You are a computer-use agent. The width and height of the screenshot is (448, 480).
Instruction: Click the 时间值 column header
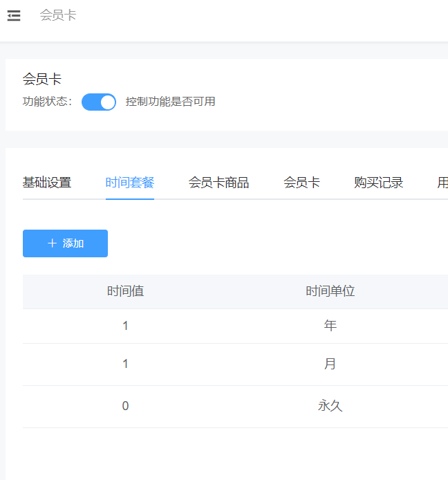click(125, 291)
